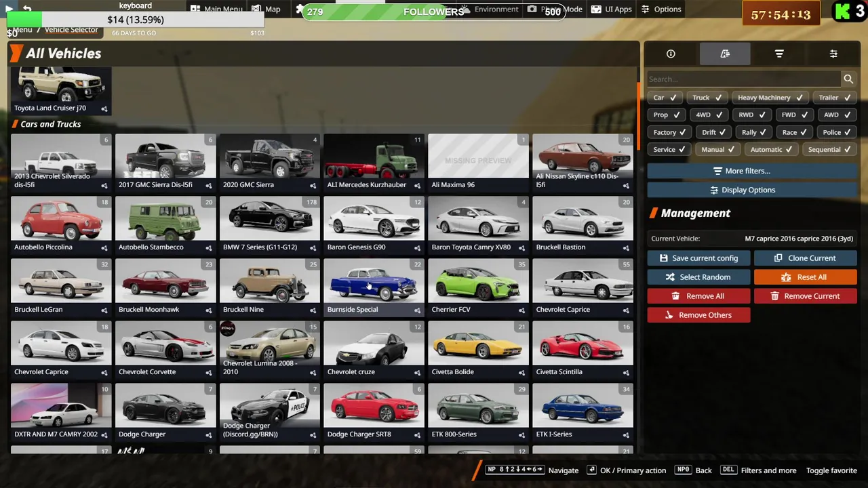868x488 pixels.
Task: Open configurations icon for Bruckell Moonhawk
Action: (x=209, y=310)
